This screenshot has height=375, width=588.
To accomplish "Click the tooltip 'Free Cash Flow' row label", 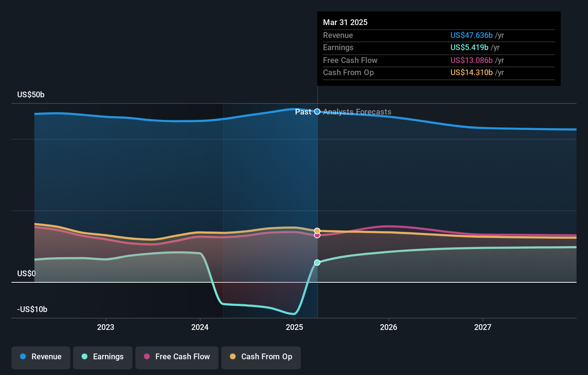I will coord(350,60).
